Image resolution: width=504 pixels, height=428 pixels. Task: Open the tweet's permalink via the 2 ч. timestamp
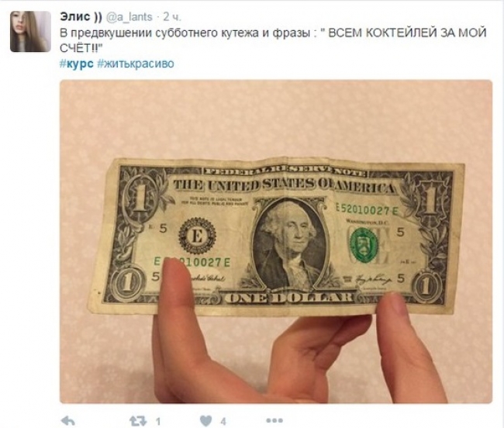(172, 17)
